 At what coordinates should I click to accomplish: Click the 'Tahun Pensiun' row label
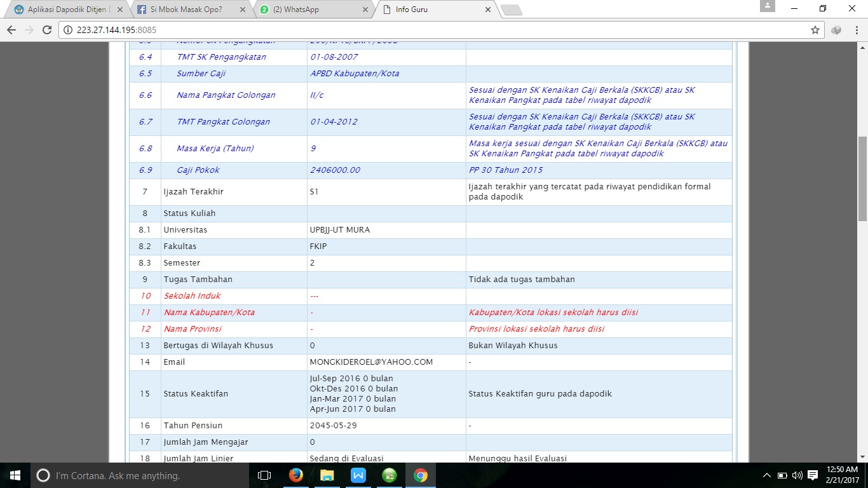pyautogui.click(x=193, y=426)
